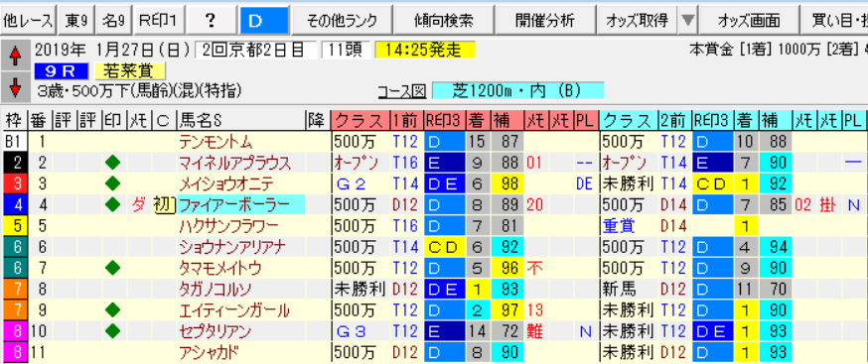Select horse ハクサンフラワー
868x364 pixels.
pos(228,226)
